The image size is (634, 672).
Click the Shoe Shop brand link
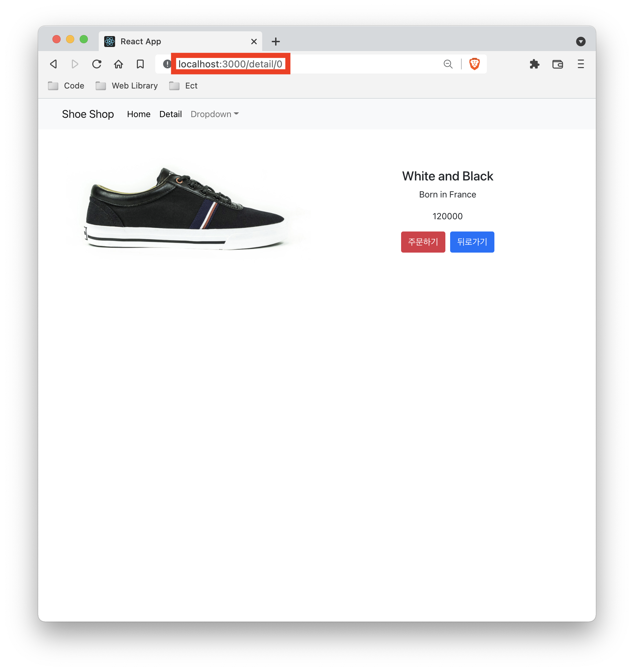coord(88,114)
